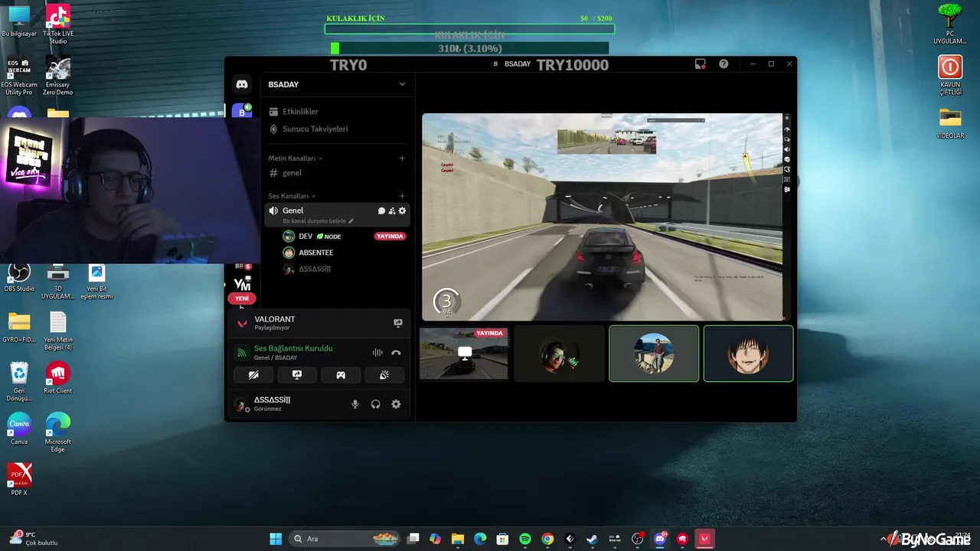Image resolution: width=980 pixels, height=551 pixels.
Task: Collapse the Metin Kanalları category
Action: point(295,158)
